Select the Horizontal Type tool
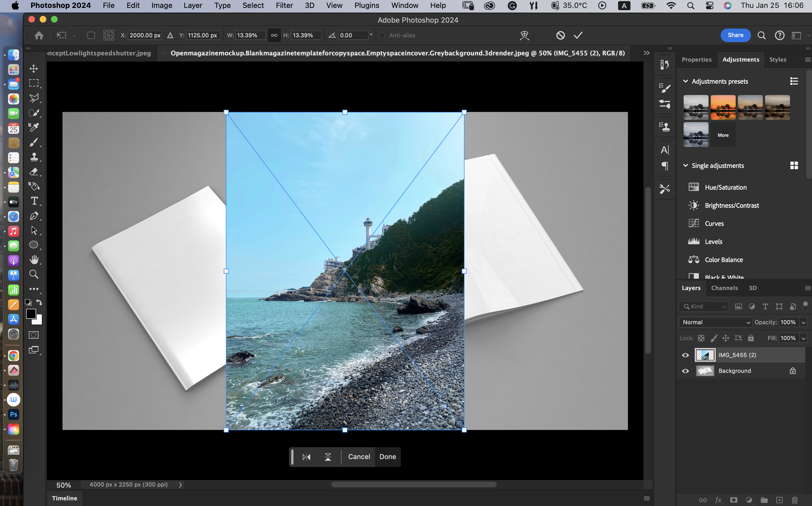 (x=34, y=201)
